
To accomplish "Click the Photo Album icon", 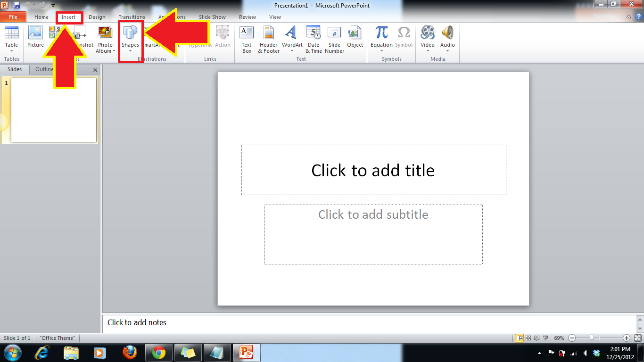I will coord(105,33).
